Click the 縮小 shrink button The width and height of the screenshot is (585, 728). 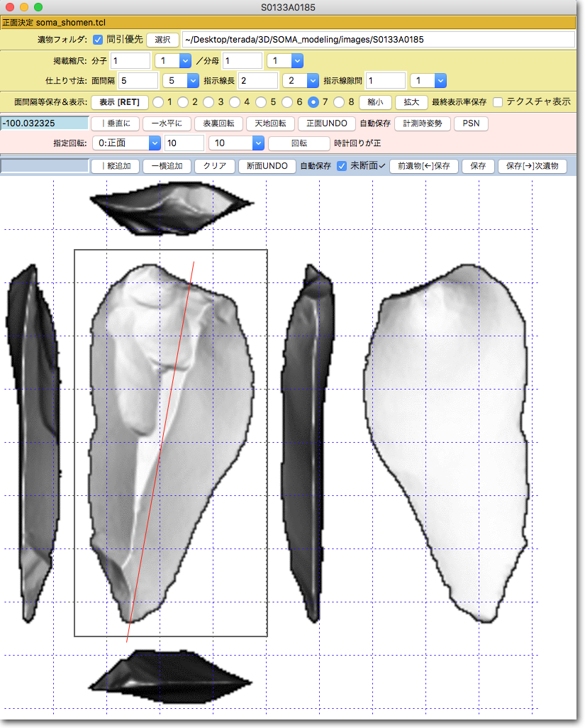(x=375, y=101)
